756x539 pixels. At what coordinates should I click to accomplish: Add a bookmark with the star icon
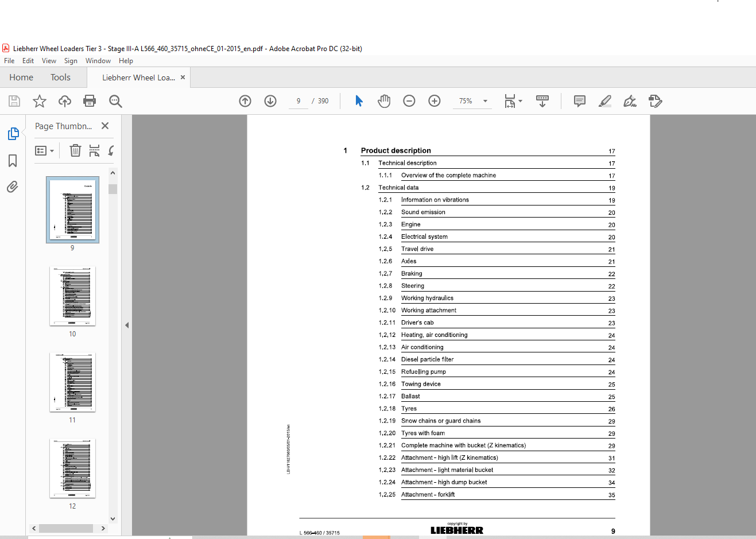pyautogui.click(x=40, y=102)
